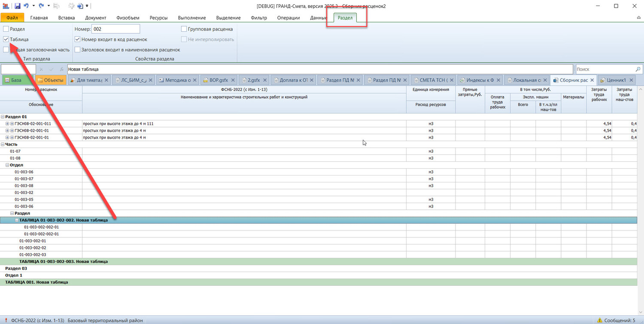Viewport: 644px width, 324px height.
Task: Open the quick access toolbar customize dropdown
Action: (87, 6)
